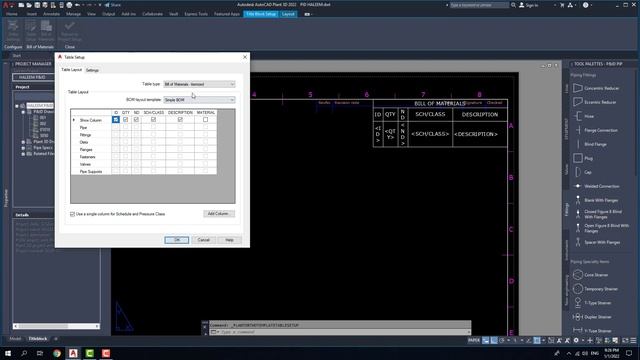Open the Express Tools ribbon tab
The image size is (640, 360).
coord(196,14)
